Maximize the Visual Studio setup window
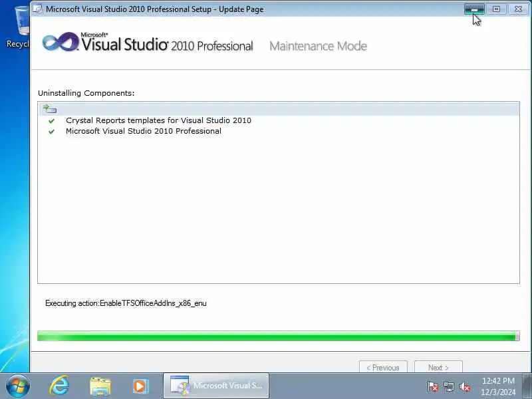The width and height of the screenshot is (532, 399). (x=496, y=9)
